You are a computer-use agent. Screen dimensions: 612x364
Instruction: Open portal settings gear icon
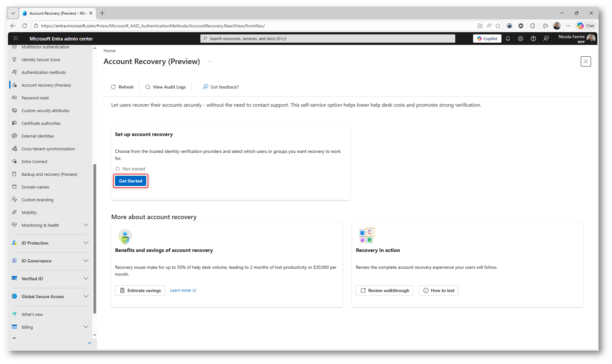point(520,38)
